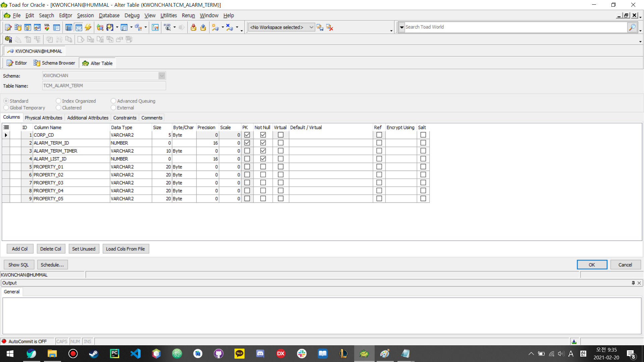Toggle PK checkbox for ALARM_TERM_TIMER
This screenshot has height=362, width=644.
pos(247,151)
